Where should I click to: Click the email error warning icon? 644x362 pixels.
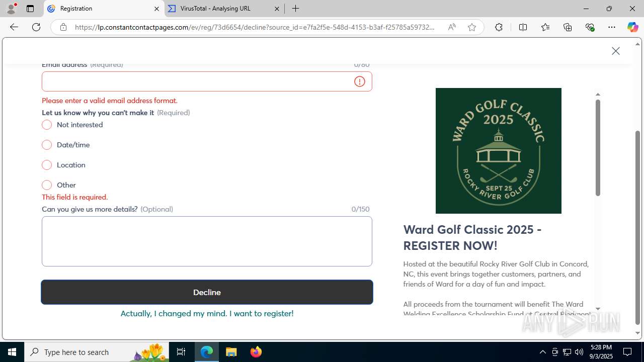(x=360, y=81)
